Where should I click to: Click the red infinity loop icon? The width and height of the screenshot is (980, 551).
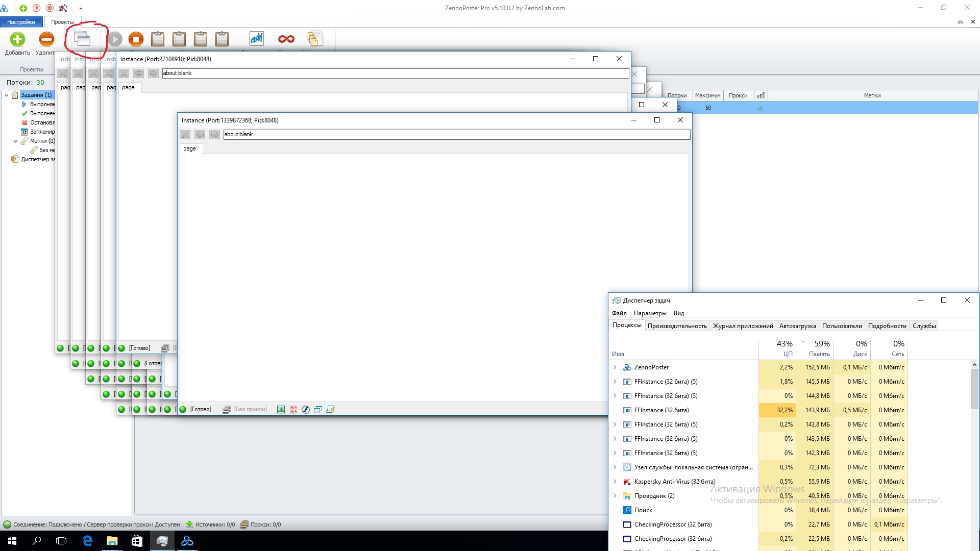[x=286, y=39]
